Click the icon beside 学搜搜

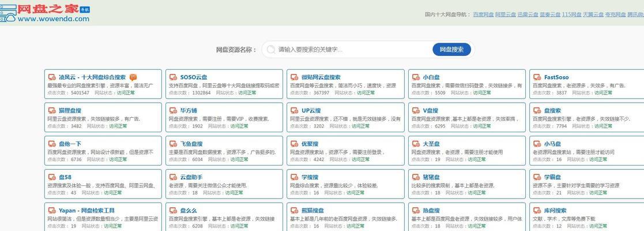point(294,177)
